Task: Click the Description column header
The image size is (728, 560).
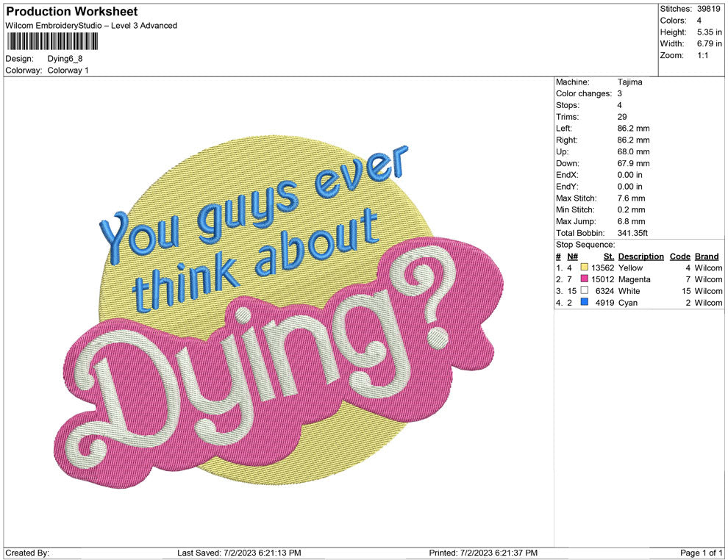Action: (640, 256)
